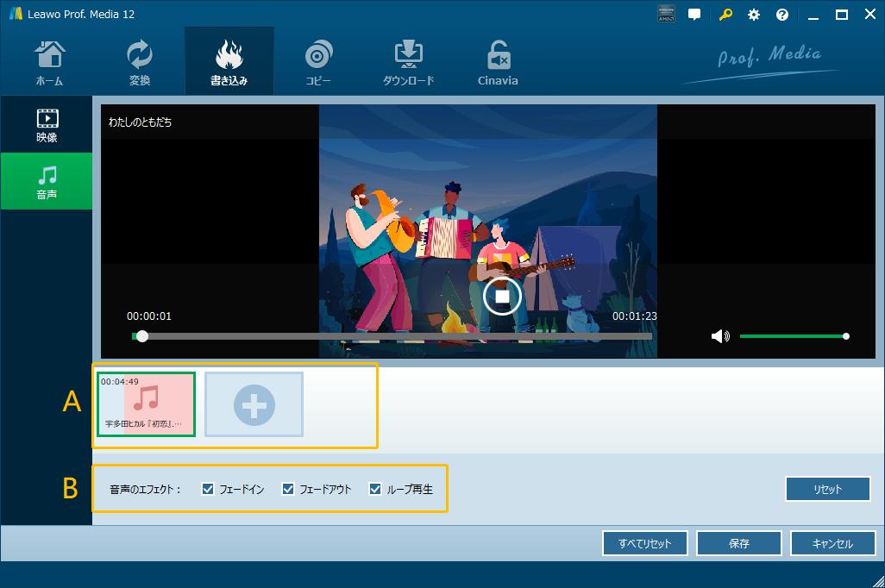
Task: Open the Cinavia removal module
Action: tap(498, 62)
